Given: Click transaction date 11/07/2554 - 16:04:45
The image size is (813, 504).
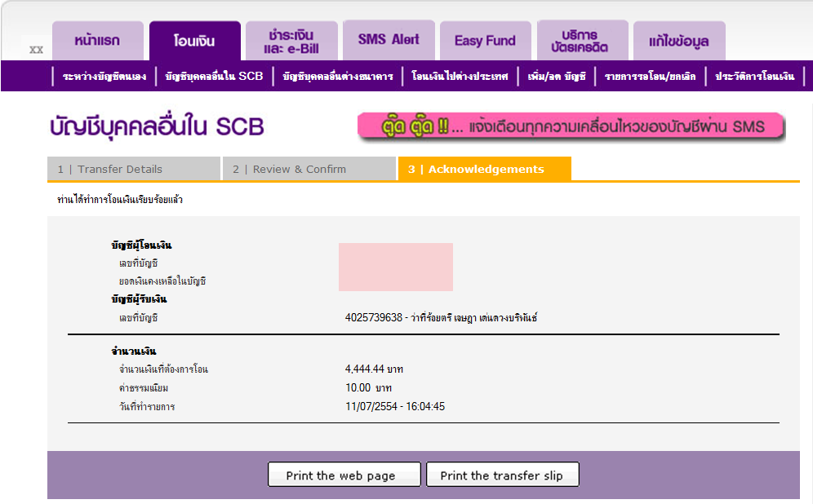Looking at the screenshot, I should 395,407.
